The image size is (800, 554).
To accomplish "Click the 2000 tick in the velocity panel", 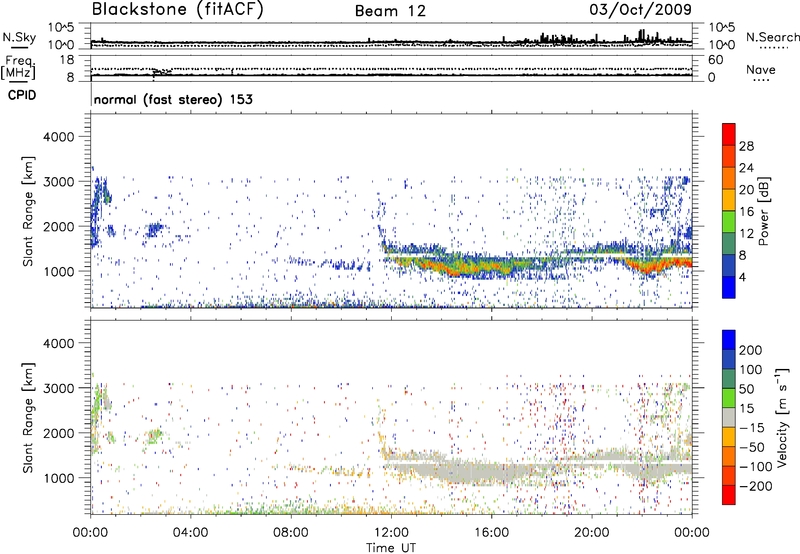I will 59,433.
